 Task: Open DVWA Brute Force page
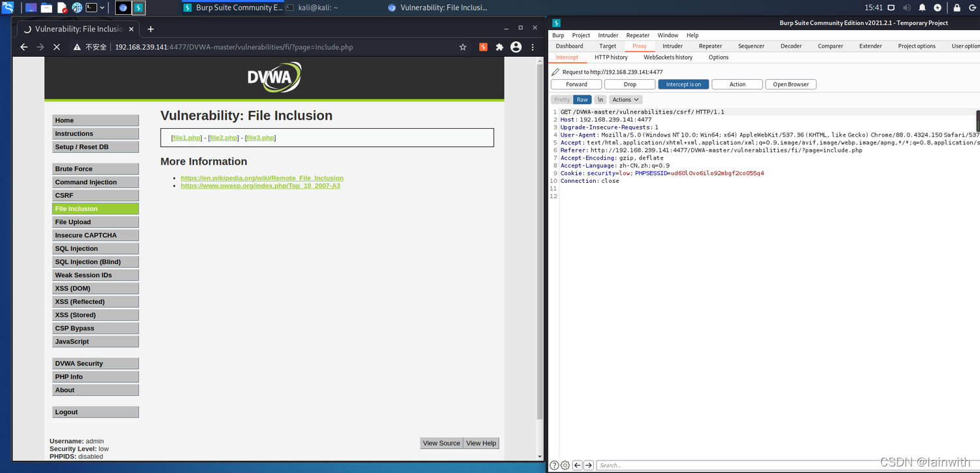pos(95,169)
